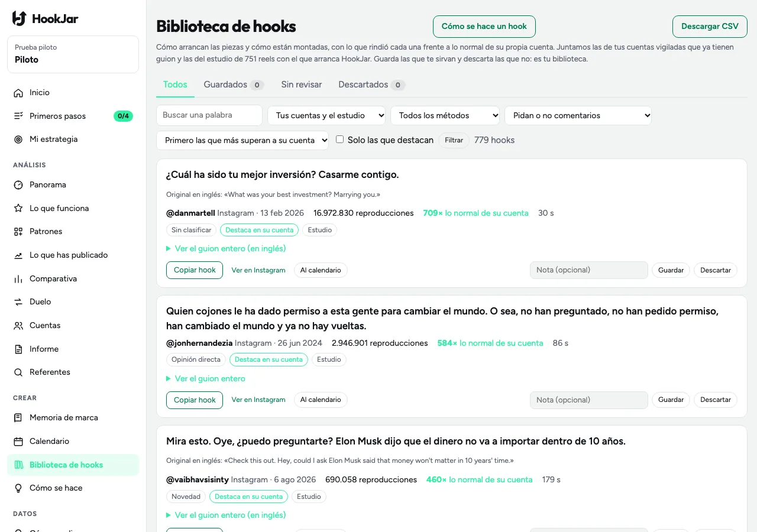This screenshot has height=532, width=757.
Task: Click the Calendario calendar icon
Action: click(x=18, y=442)
